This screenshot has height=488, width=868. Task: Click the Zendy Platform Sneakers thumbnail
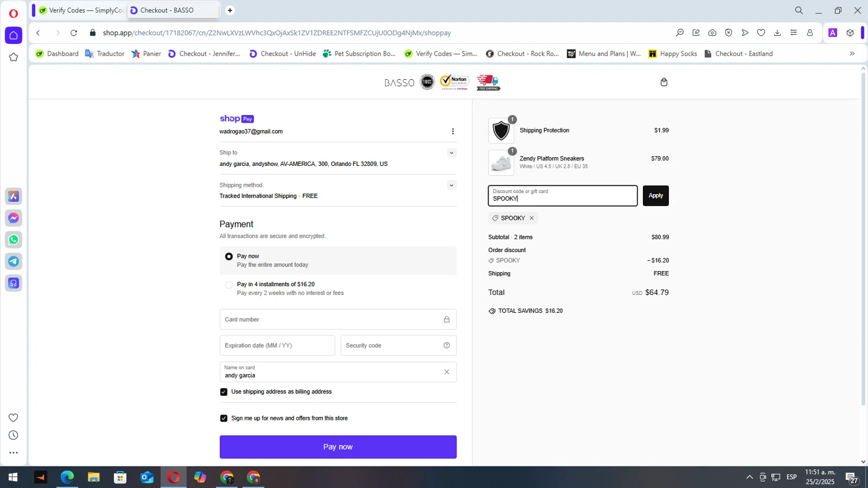tap(501, 162)
